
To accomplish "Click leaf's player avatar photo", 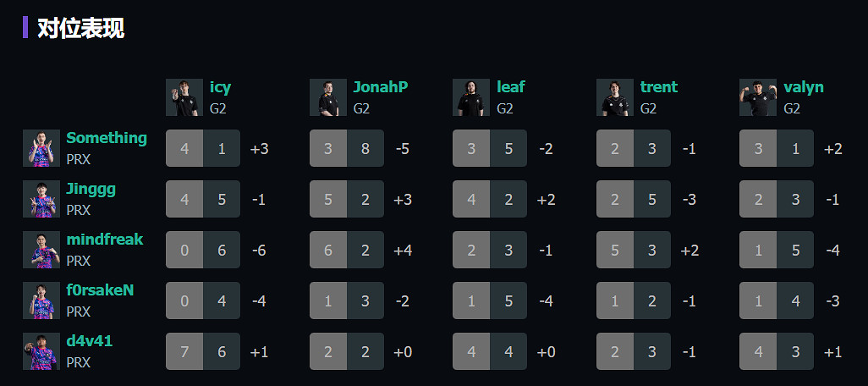I will pyautogui.click(x=471, y=97).
